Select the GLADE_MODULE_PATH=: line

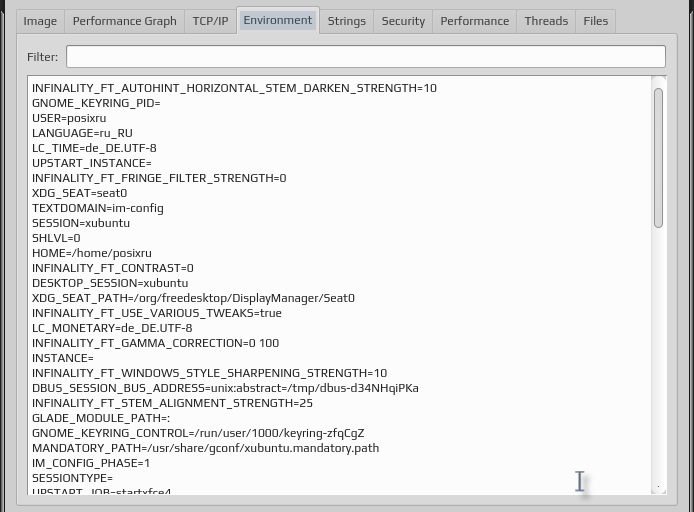[x=101, y=419]
